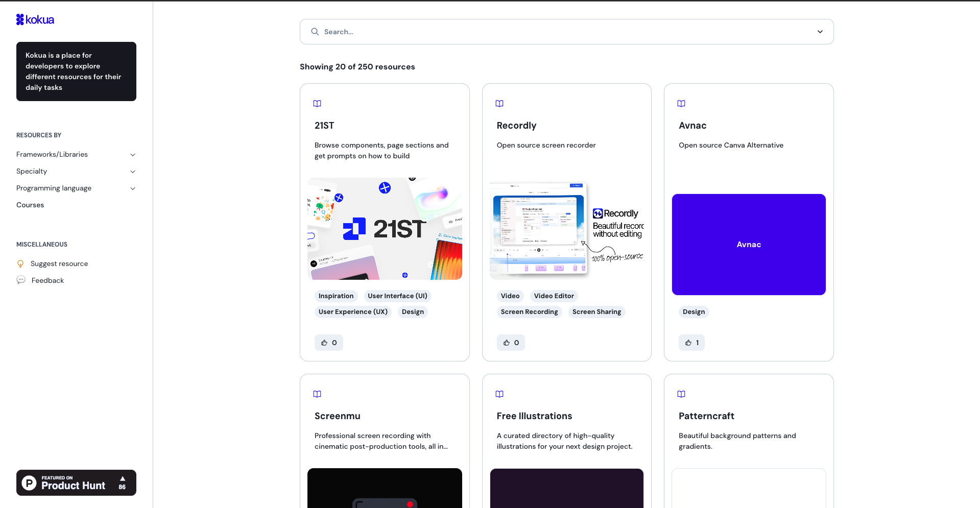This screenshot has width=980, height=508.
Task: Expand the Specialty section
Action: [x=76, y=172]
